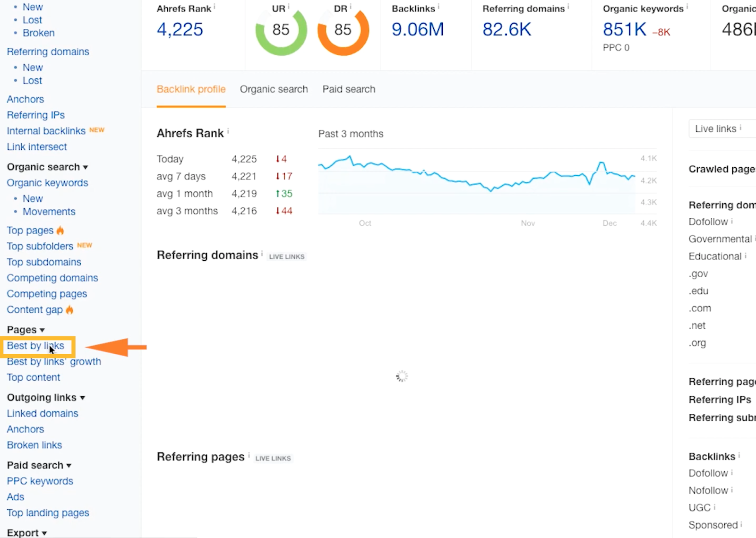Expand the Export sidebar section
Image resolution: width=756 pixels, height=538 pixels.
tap(26, 532)
